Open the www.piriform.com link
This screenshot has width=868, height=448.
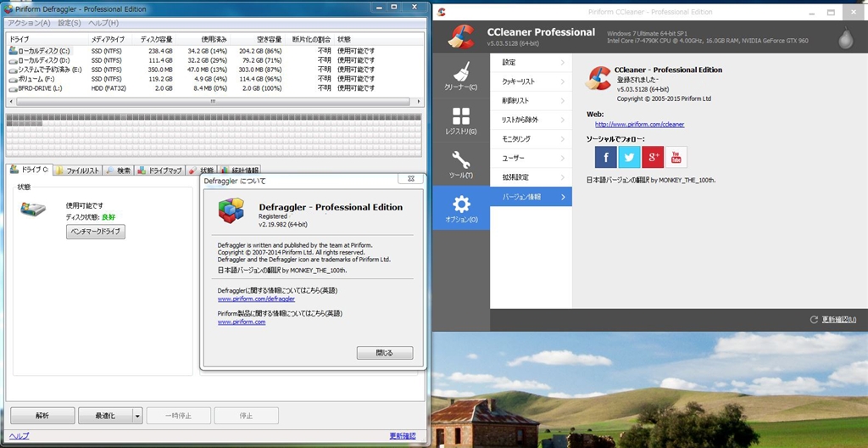click(242, 322)
